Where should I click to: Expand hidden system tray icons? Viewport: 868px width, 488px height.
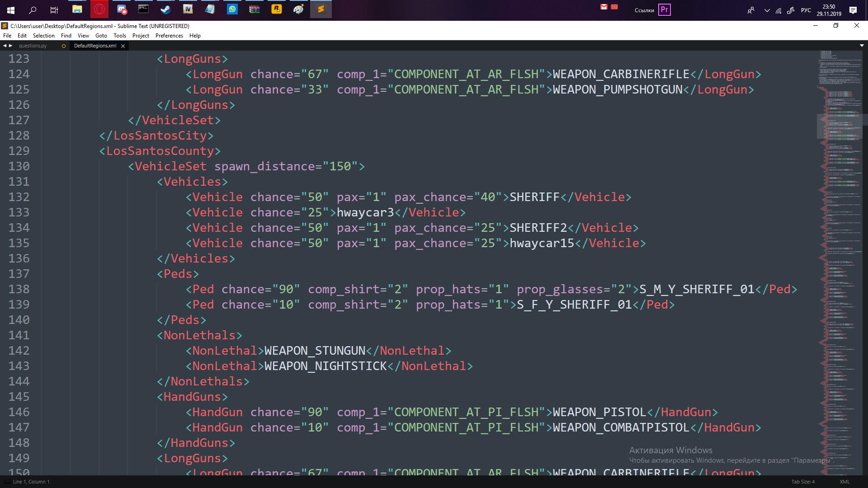pos(767,10)
